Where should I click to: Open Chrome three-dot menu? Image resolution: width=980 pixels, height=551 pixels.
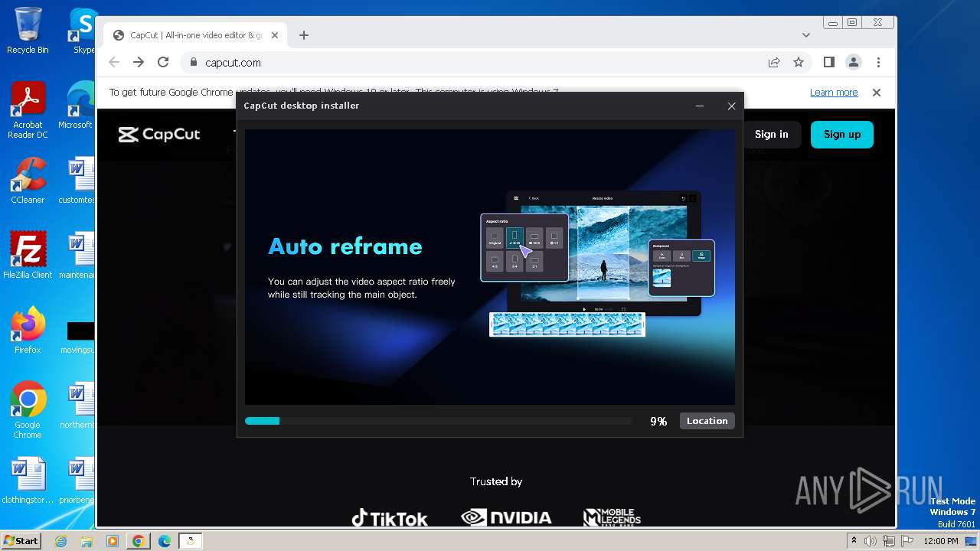click(878, 62)
